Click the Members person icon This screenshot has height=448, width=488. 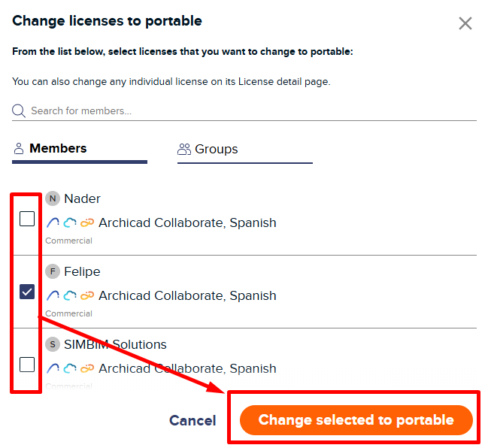click(19, 149)
